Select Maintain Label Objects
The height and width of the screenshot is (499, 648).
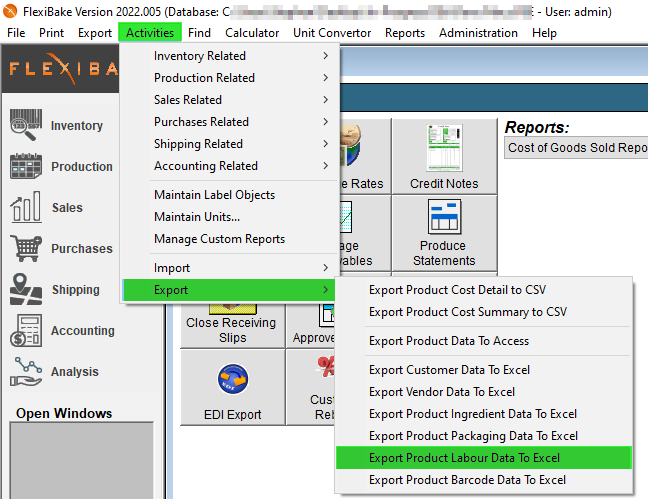[x=231, y=194]
